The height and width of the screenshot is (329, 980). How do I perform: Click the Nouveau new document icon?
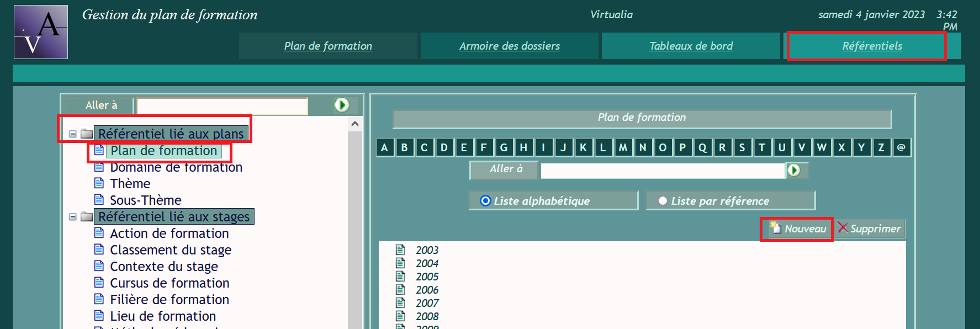pyautogui.click(x=776, y=228)
